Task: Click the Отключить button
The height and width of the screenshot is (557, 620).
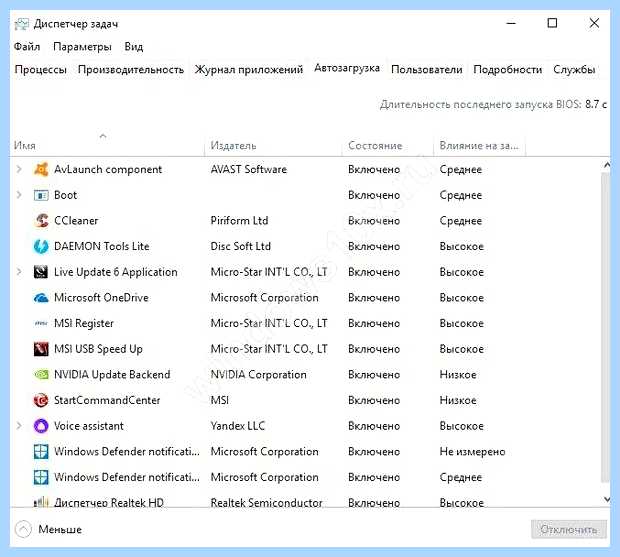Action: click(569, 529)
